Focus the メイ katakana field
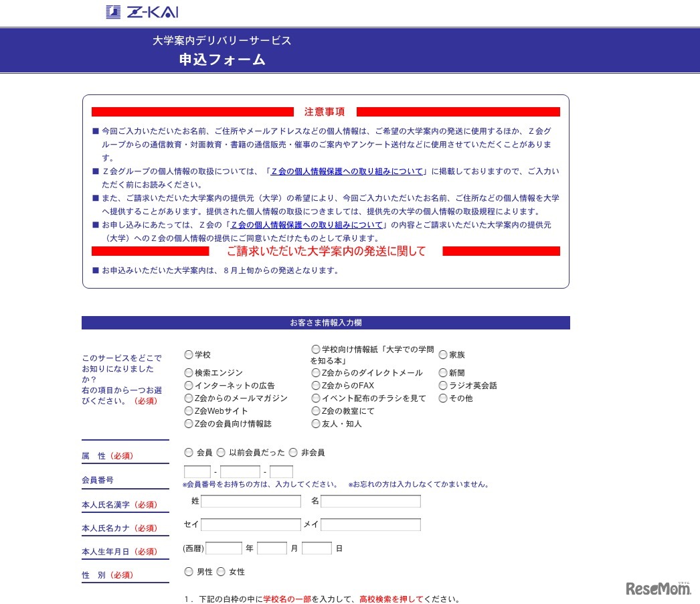This screenshot has height=604, width=700. pos(371,524)
